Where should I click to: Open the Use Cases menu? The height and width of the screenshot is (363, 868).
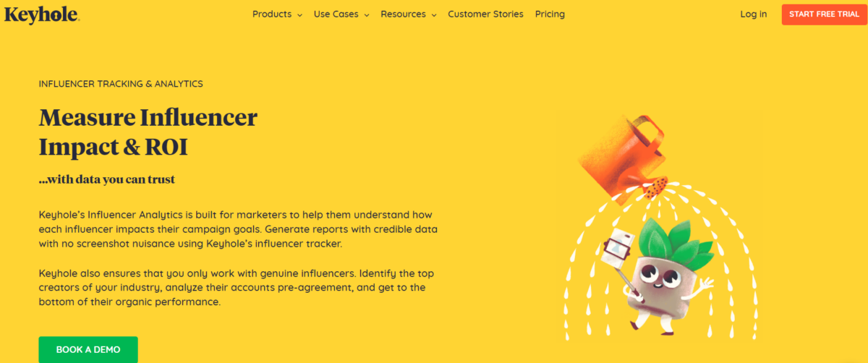(x=336, y=14)
